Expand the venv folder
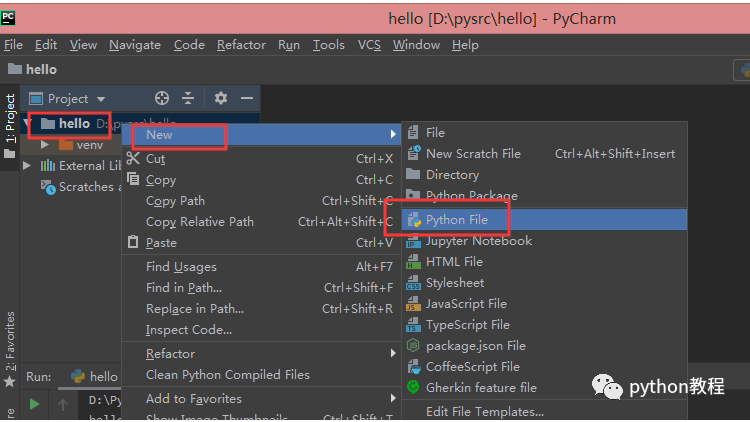The image size is (750, 422). pos(45,144)
